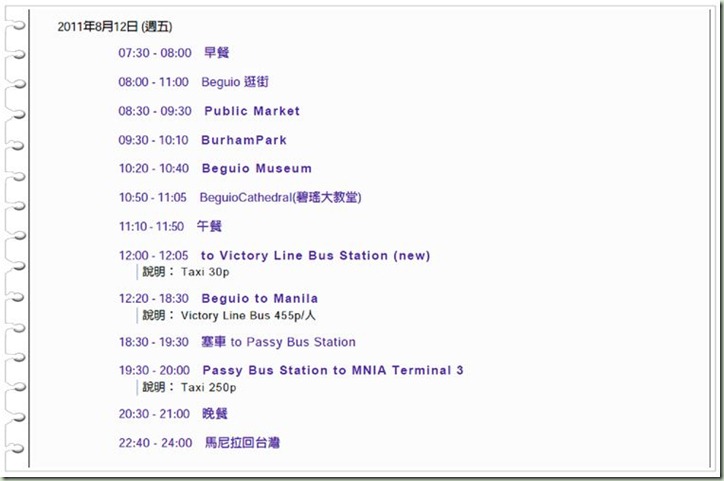
Task: Click the time 07:30 - 08:00
Action: tap(155, 53)
